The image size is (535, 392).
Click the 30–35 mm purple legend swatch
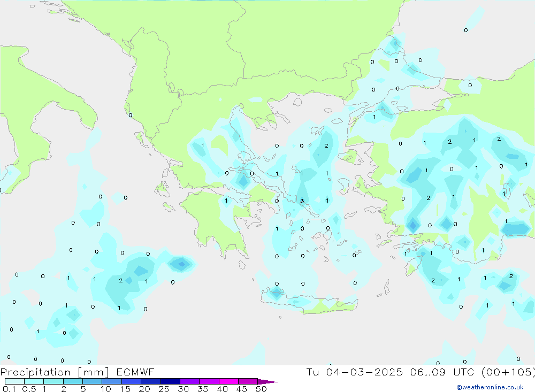[189, 381]
